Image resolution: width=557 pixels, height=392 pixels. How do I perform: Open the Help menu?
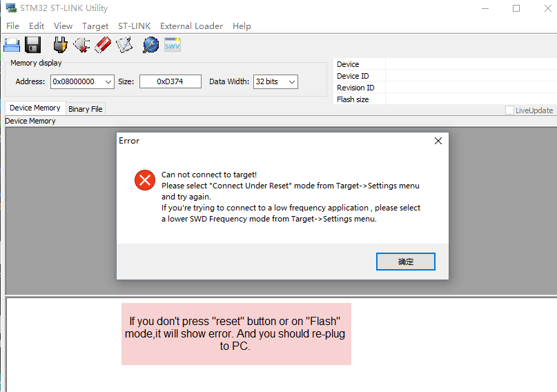[242, 26]
